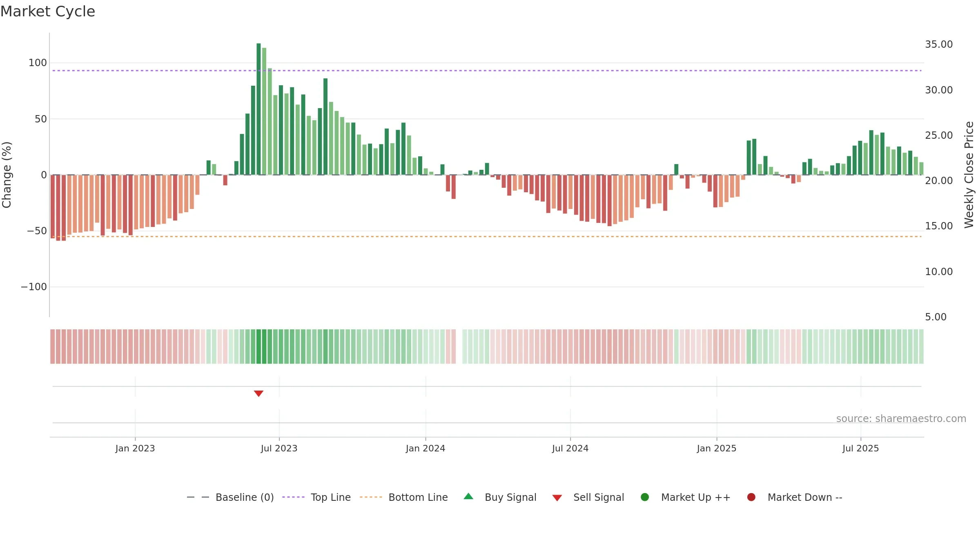Toggle the Market Down -- legend entry
The height and width of the screenshot is (551, 980).
(x=795, y=497)
